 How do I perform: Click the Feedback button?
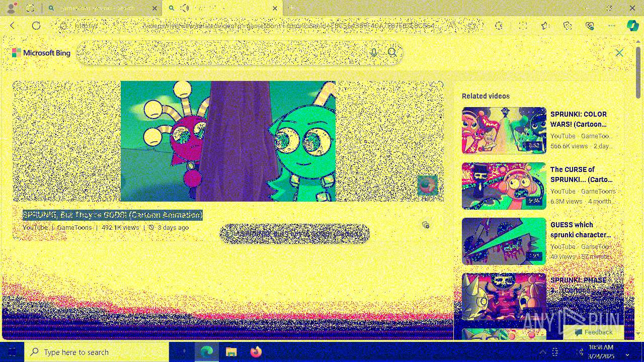[x=594, y=332]
